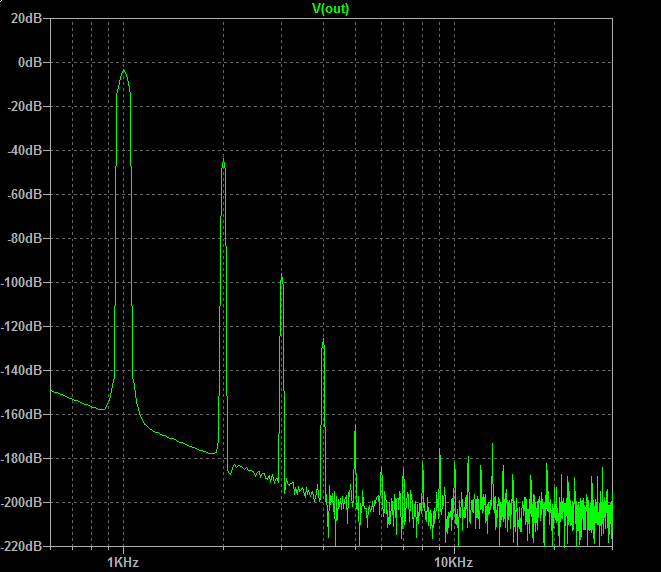Click the -40dB axis label
Screen dimensions: 661x572
coord(25,150)
